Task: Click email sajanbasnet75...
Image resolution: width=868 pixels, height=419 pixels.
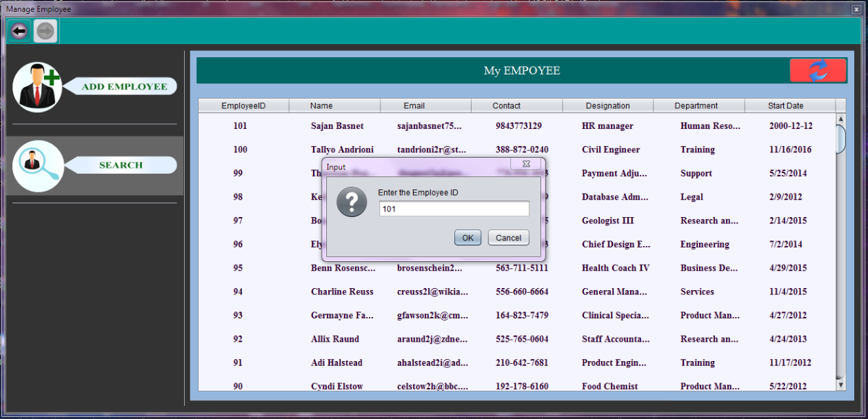Action: 430,126
